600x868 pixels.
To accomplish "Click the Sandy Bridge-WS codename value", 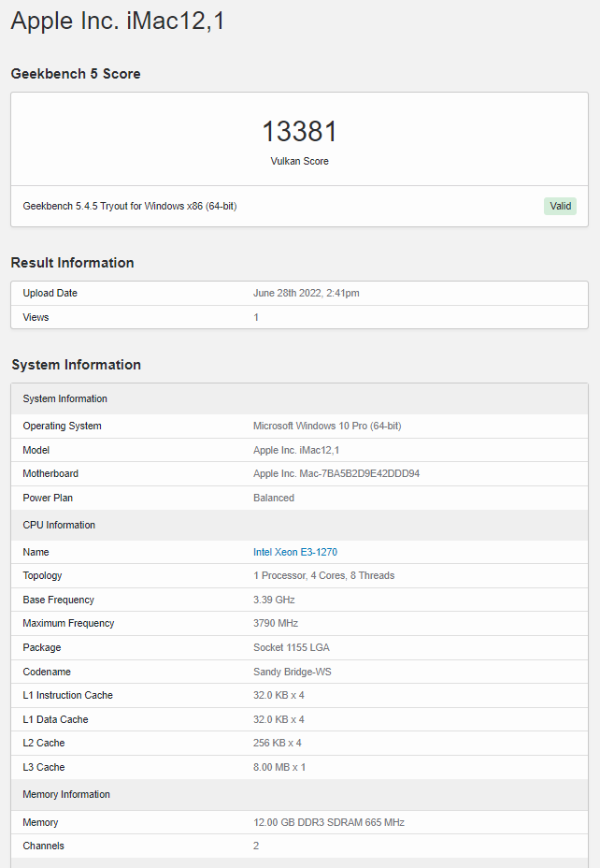I will (293, 672).
